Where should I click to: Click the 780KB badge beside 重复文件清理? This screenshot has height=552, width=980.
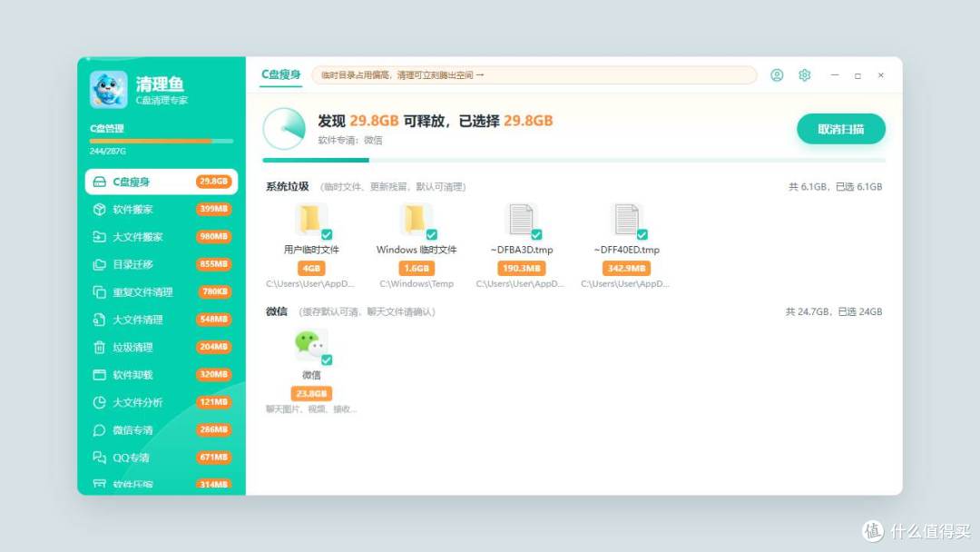pyautogui.click(x=215, y=291)
